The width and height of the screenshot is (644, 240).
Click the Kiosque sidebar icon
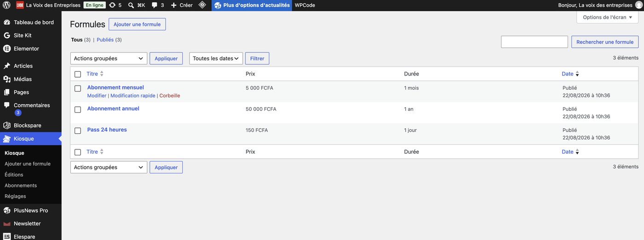point(7,138)
